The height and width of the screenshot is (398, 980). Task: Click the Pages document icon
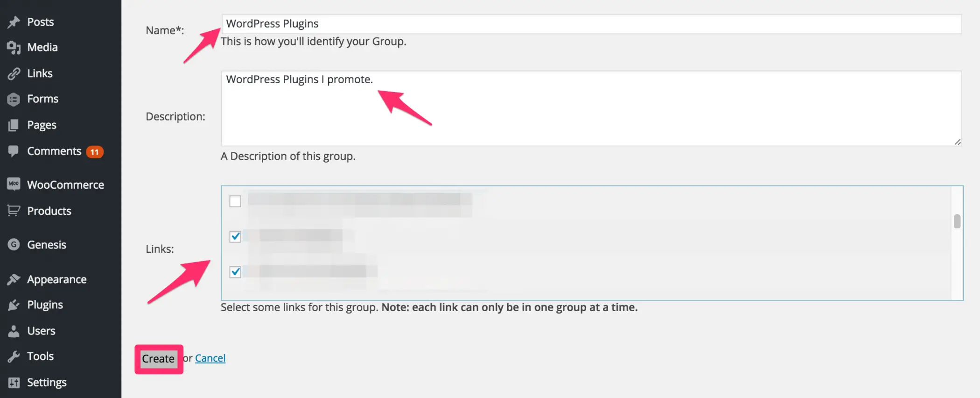(x=14, y=125)
